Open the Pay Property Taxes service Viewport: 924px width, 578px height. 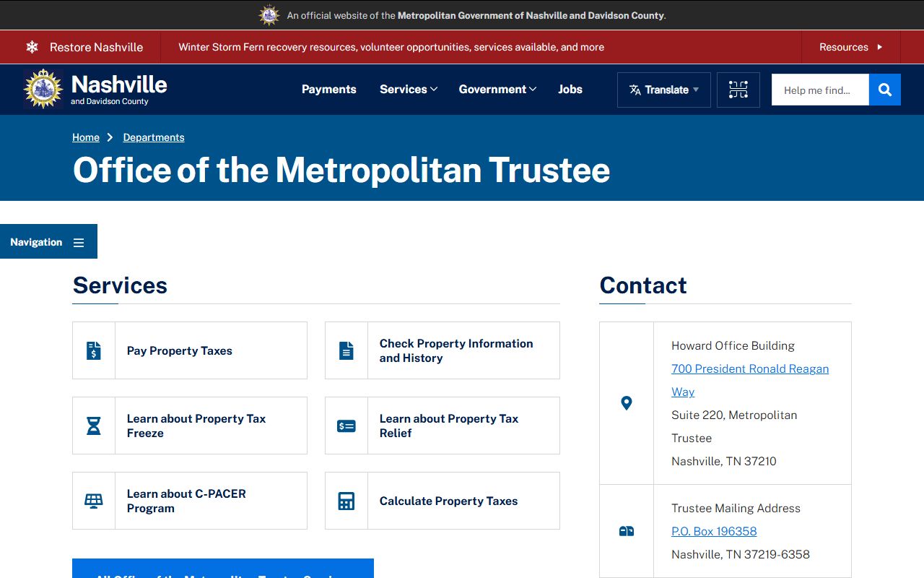click(190, 350)
